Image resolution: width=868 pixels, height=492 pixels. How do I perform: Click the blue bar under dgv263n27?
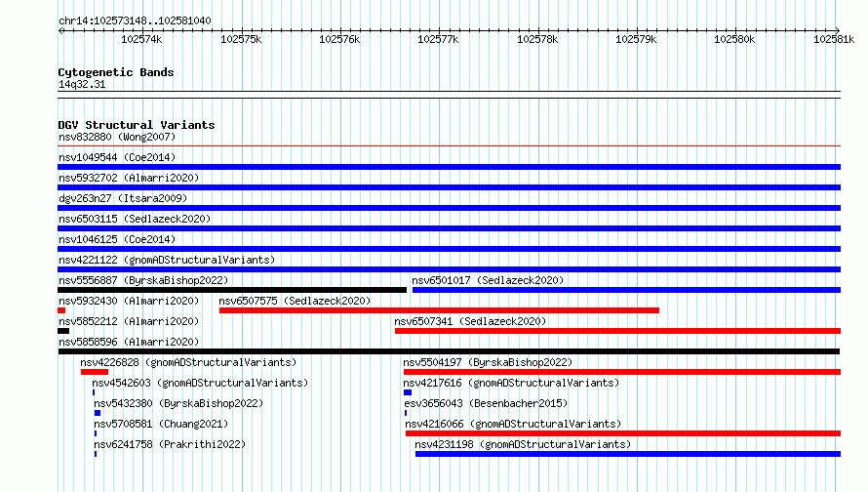tap(449, 208)
